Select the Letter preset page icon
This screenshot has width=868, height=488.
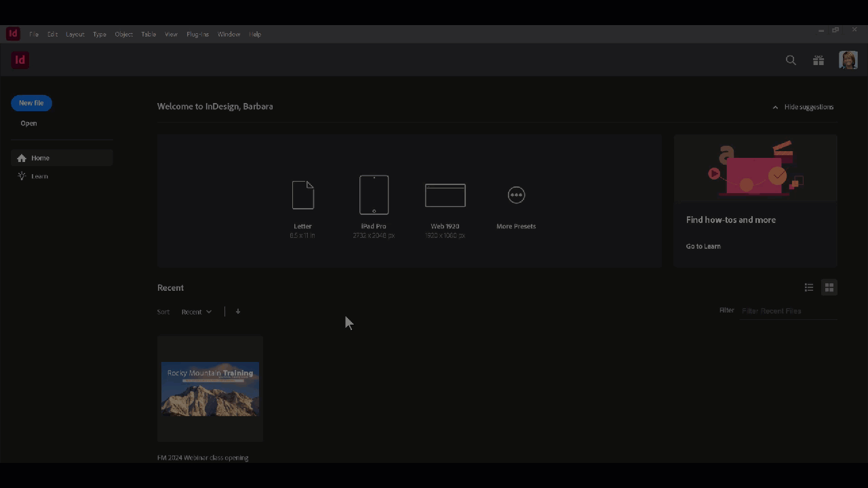pos(303,195)
